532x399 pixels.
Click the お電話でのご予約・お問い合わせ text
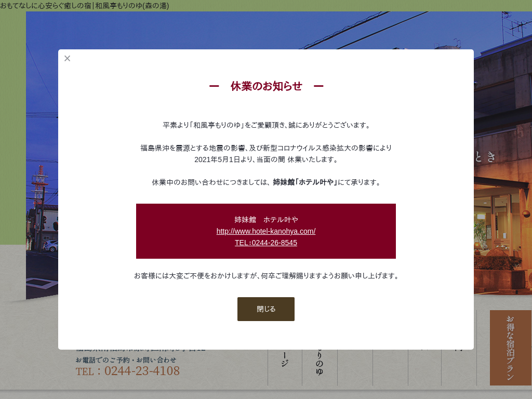(x=126, y=360)
